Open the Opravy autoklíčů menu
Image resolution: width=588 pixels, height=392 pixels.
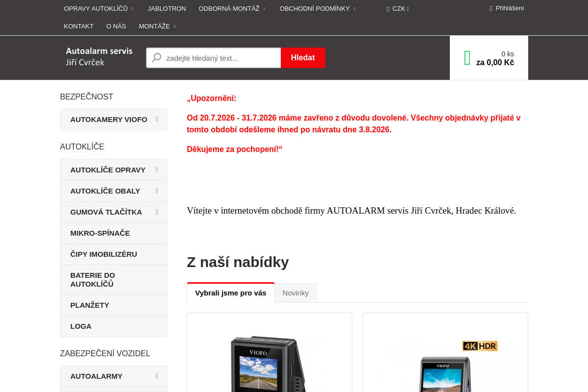[x=98, y=8]
